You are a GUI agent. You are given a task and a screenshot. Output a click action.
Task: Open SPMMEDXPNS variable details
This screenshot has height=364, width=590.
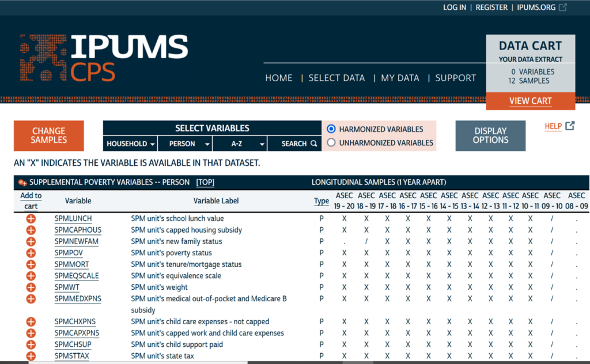click(78, 299)
